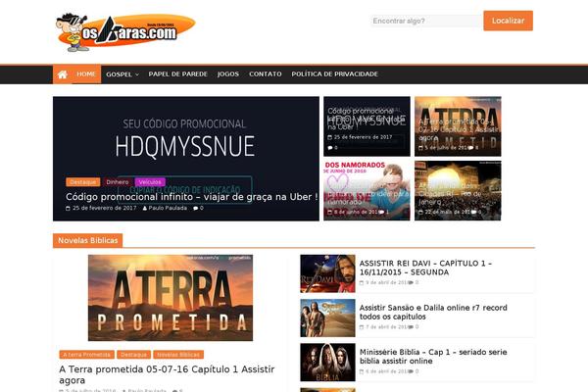This screenshot has height=392, width=588.
Task: Open the Novelas Bíblicas section heading
Action: (x=88, y=240)
